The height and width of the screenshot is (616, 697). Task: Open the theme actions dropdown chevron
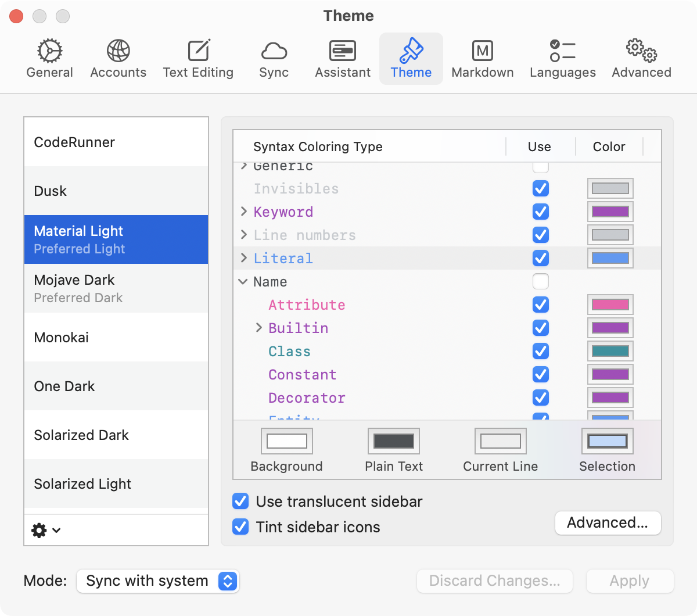tap(56, 530)
